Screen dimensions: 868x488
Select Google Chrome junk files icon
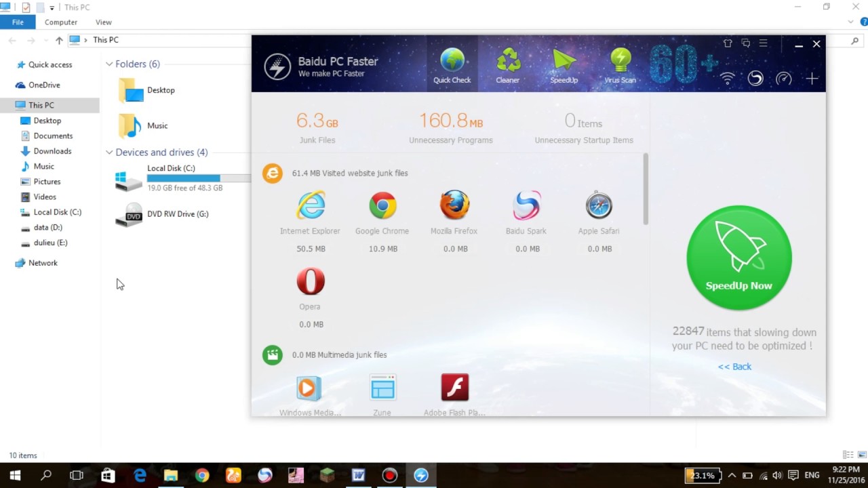click(x=382, y=205)
